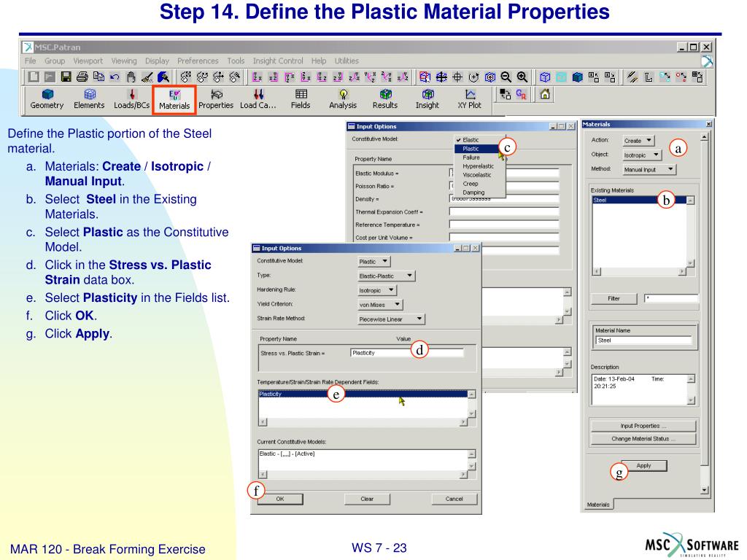The image size is (747, 560).
Task: Open the Materials application
Action: point(174,100)
